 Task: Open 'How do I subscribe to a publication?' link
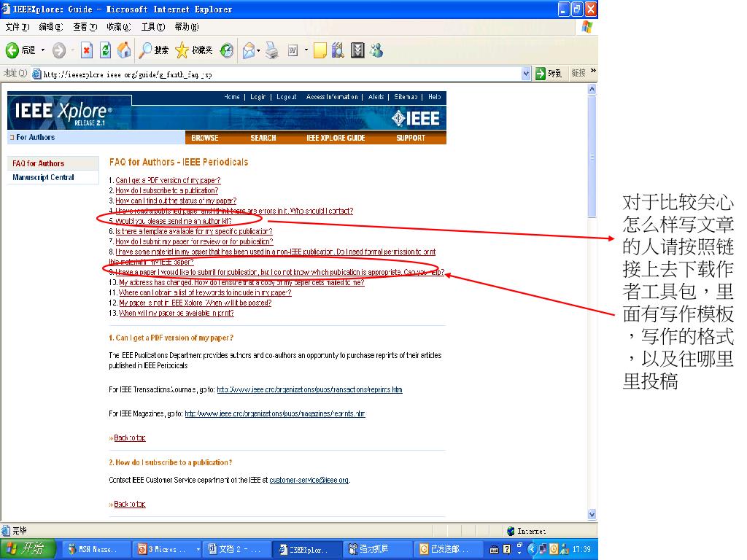(x=166, y=190)
